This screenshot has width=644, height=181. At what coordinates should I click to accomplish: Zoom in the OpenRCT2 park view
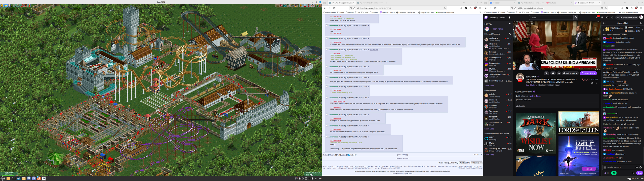[x=18, y=6]
